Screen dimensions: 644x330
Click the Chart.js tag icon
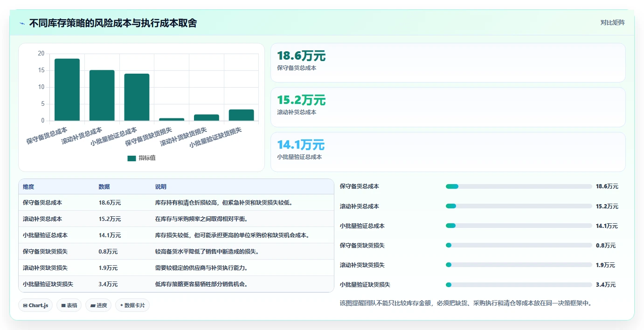pos(25,306)
